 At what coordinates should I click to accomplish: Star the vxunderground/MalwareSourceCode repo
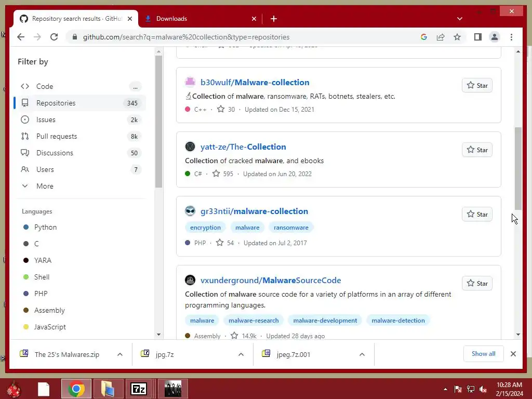click(x=477, y=283)
